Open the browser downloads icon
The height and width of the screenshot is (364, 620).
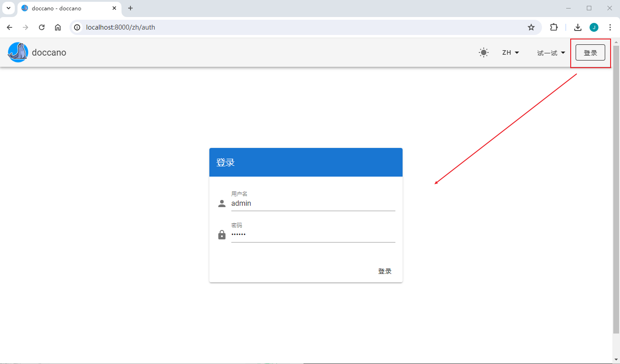(578, 27)
